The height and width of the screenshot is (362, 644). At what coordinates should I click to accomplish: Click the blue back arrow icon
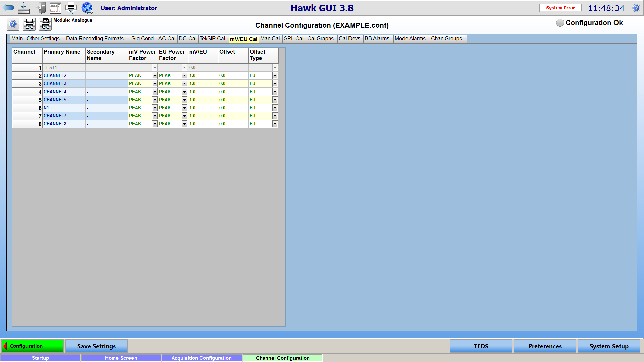[x=8, y=8]
